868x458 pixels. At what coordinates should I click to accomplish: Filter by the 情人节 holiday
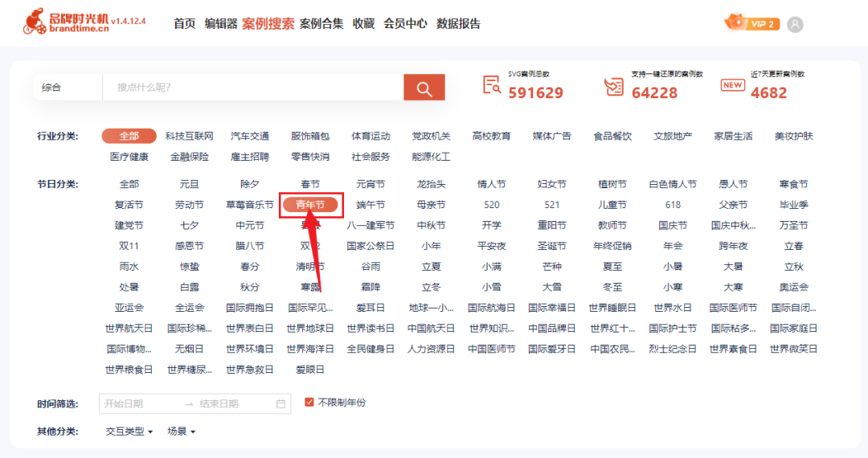492,184
